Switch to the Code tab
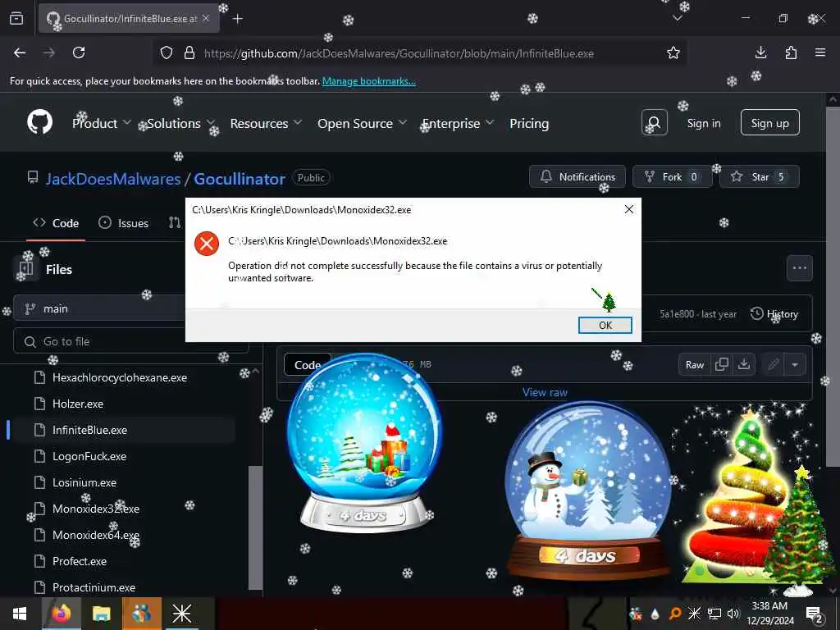Image resolution: width=840 pixels, height=630 pixels. (56, 223)
